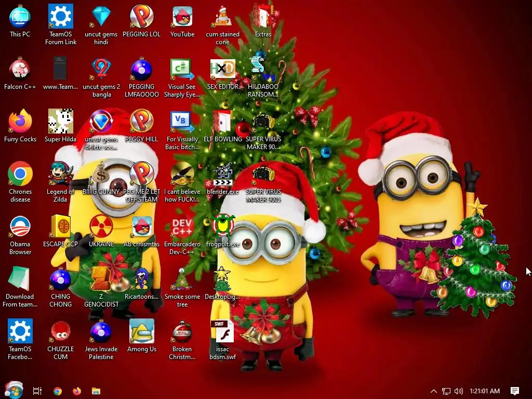The image size is (532, 399).
Task: Open the TeamOS Facebo... settings shortcut
Action: tap(20, 339)
